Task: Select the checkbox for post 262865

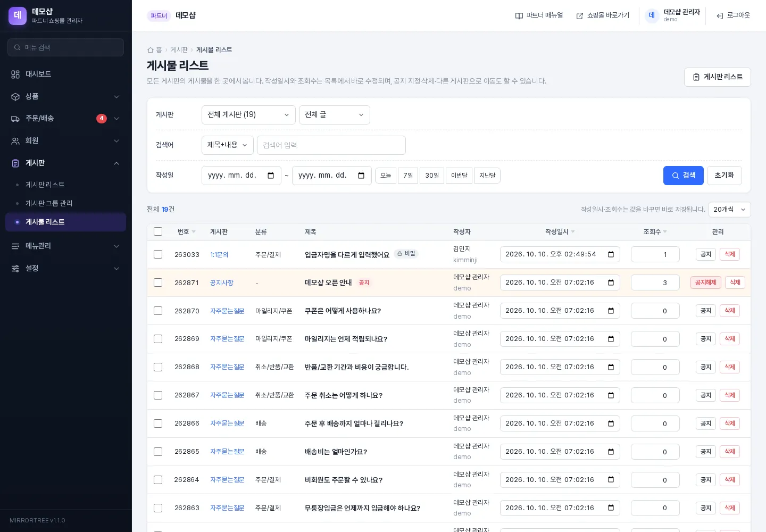Action: pyautogui.click(x=158, y=452)
